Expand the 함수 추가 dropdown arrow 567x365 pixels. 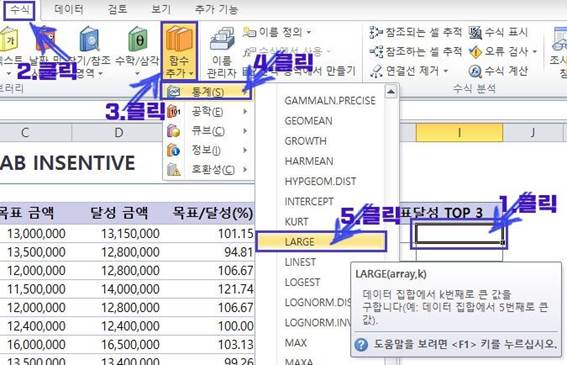pyautogui.click(x=191, y=74)
